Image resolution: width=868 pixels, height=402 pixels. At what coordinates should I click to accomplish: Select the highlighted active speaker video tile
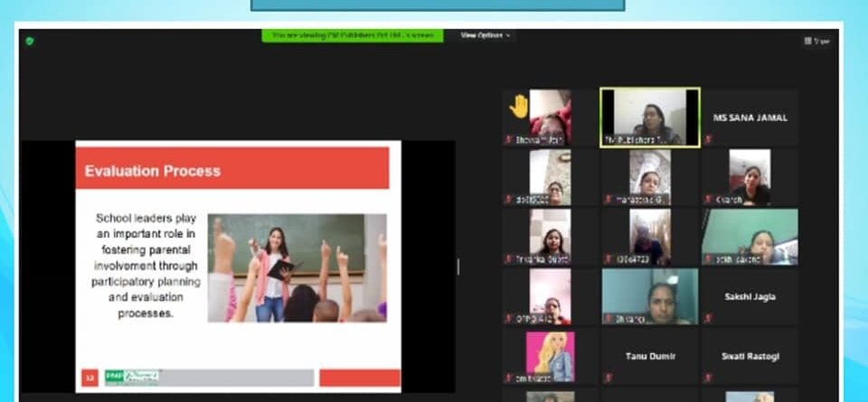649,117
